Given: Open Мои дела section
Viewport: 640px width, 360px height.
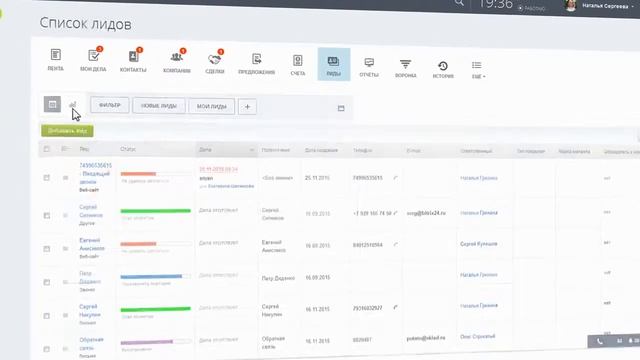Looking at the screenshot, I should coord(93,60).
